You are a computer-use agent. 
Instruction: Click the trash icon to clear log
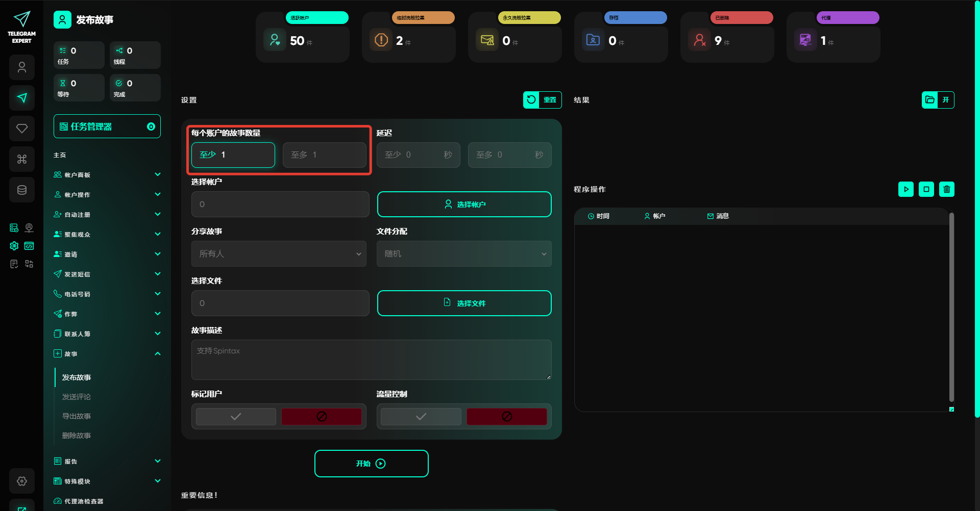[x=946, y=189]
